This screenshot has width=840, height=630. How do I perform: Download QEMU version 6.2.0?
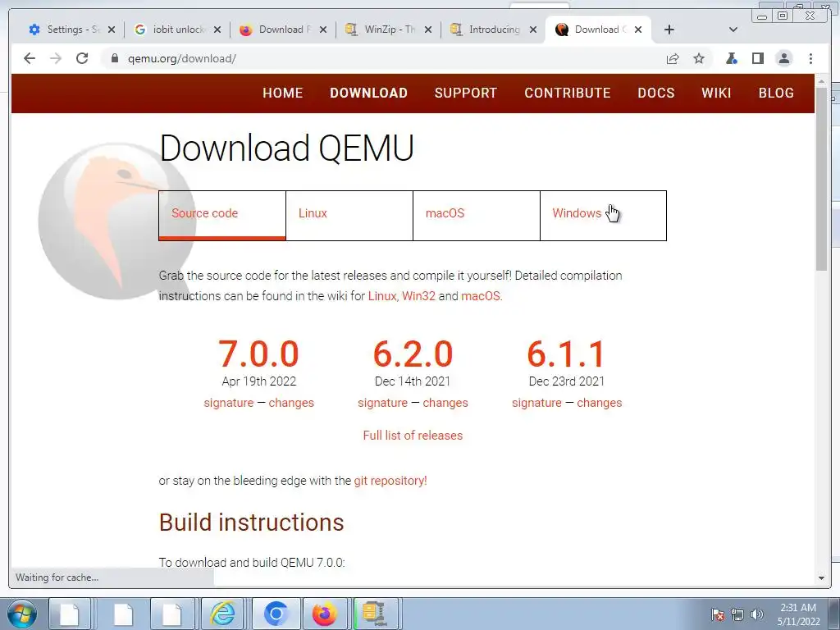(x=413, y=354)
